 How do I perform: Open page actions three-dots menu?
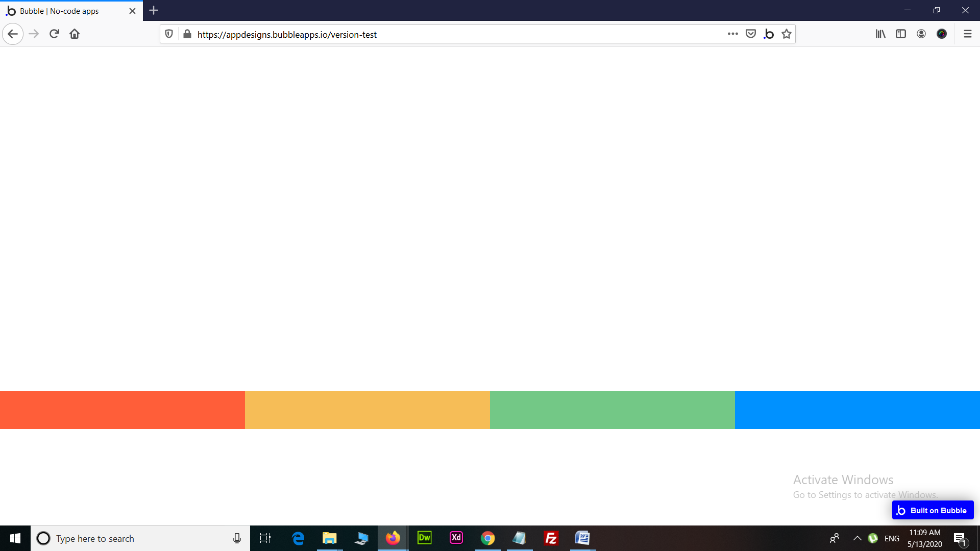733,34
